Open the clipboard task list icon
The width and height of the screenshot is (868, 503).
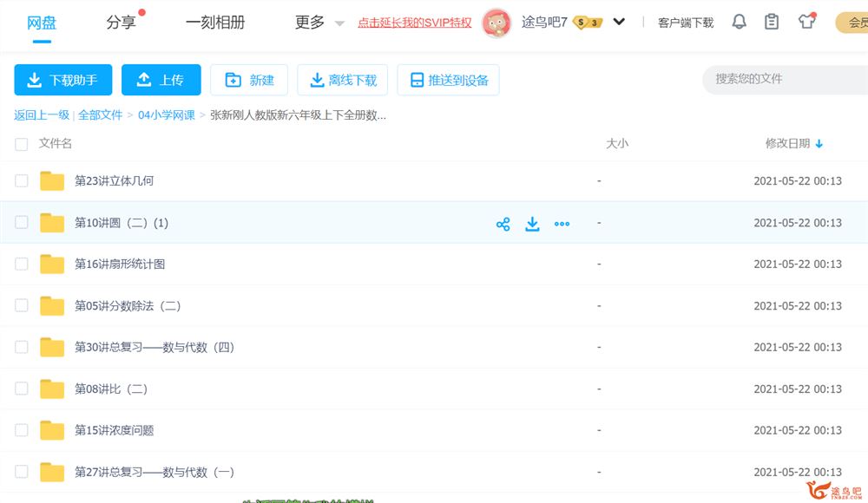click(771, 23)
